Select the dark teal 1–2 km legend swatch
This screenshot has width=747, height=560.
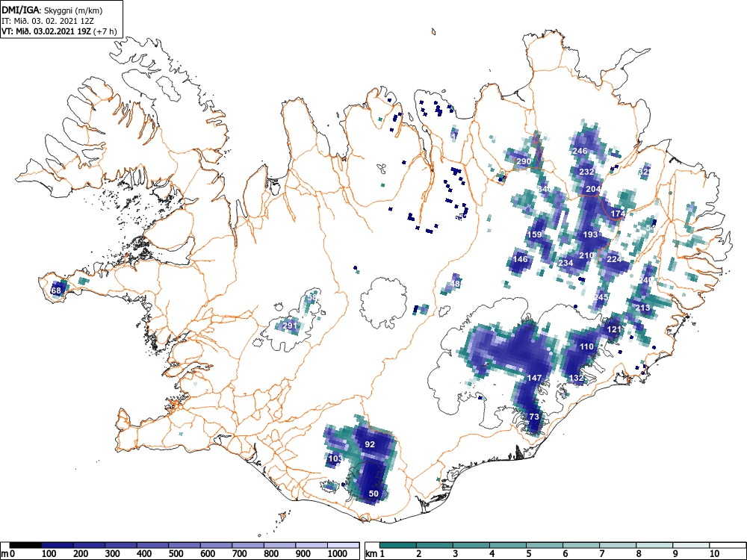[x=398, y=544]
